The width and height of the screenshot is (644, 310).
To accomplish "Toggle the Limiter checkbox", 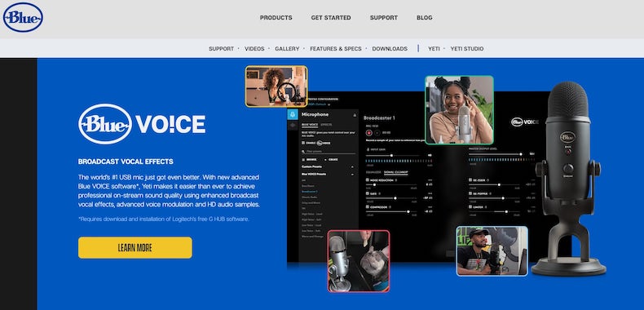I will [470, 207].
